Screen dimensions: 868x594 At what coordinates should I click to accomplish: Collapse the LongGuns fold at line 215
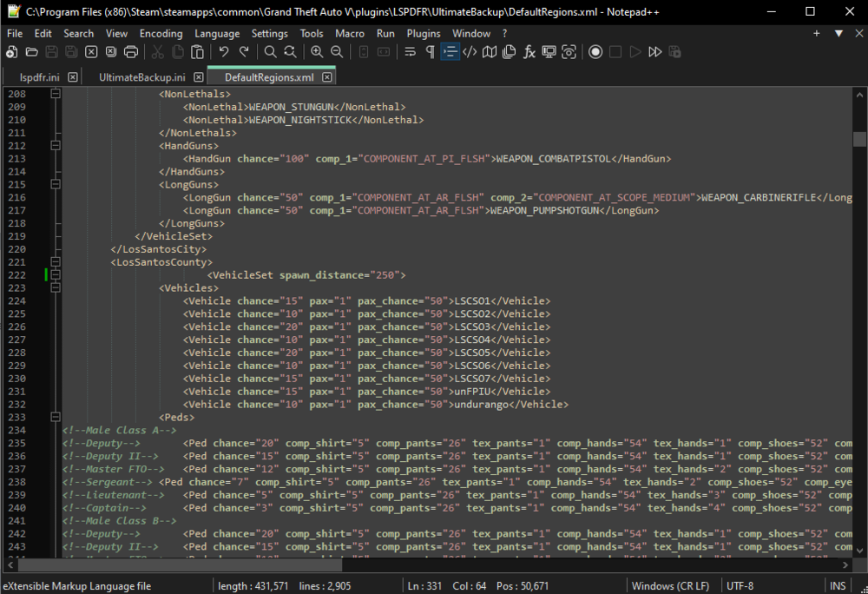(55, 184)
